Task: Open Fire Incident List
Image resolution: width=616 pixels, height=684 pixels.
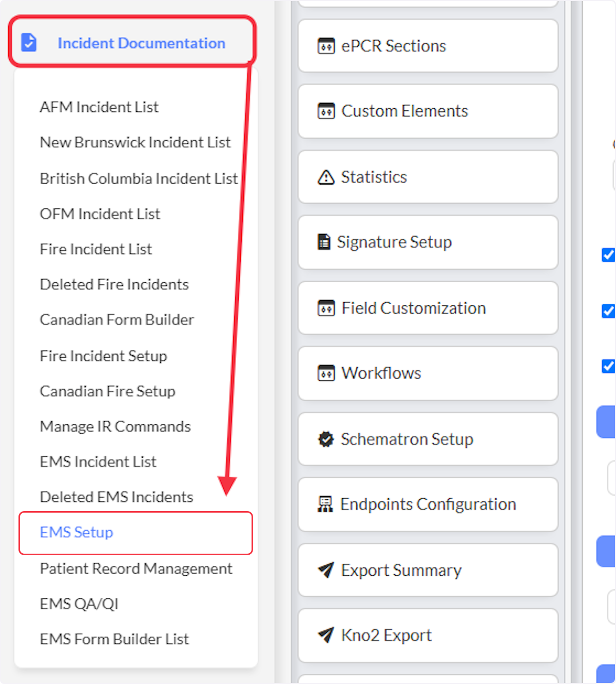Action: coord(96,249)
